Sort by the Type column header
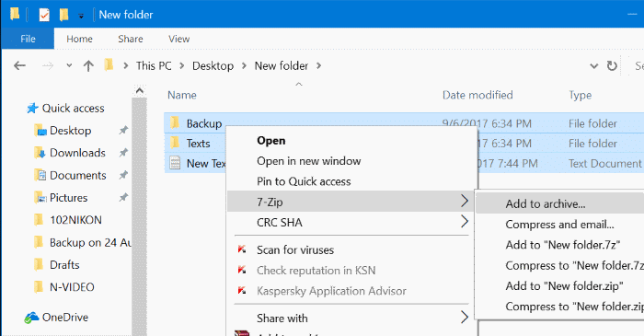This screenshot has height=336, width=644. (x=581, y=96)
